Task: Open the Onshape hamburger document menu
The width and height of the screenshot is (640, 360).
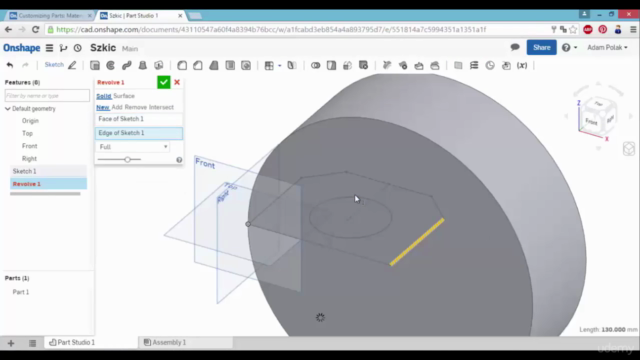Action: point(49,48)
